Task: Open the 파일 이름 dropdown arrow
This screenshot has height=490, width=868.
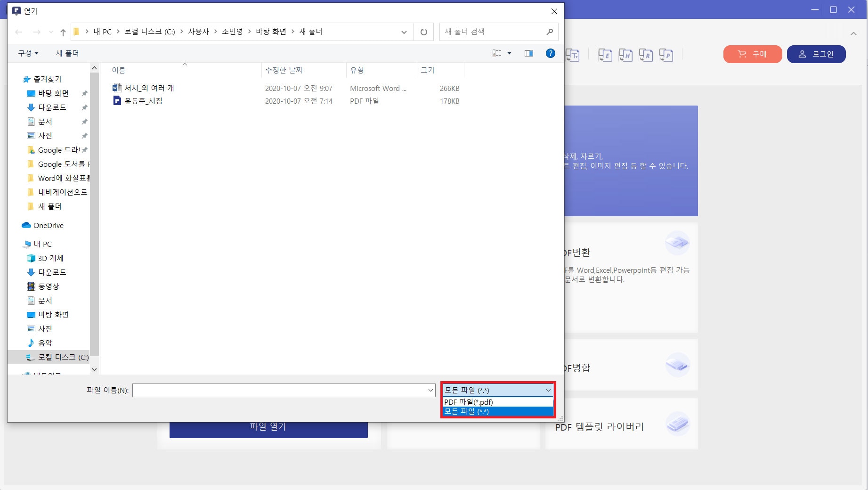Action: click(x=430, y=390)
